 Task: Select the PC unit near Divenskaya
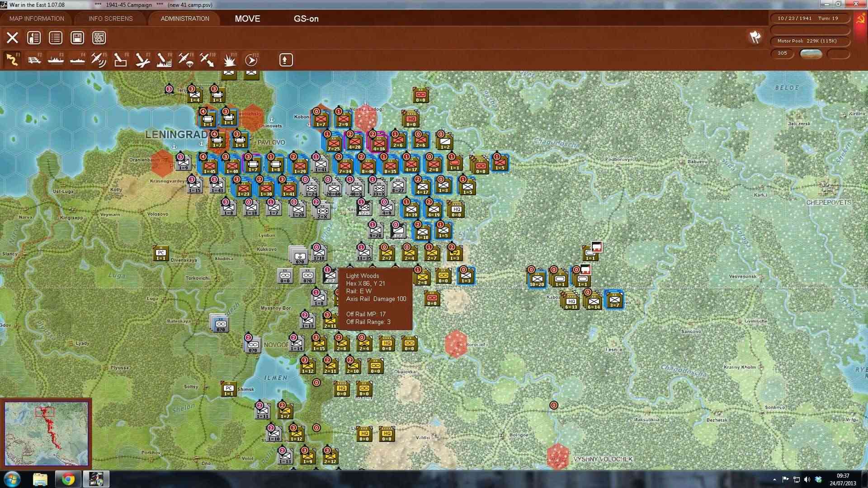pos(161,253)
